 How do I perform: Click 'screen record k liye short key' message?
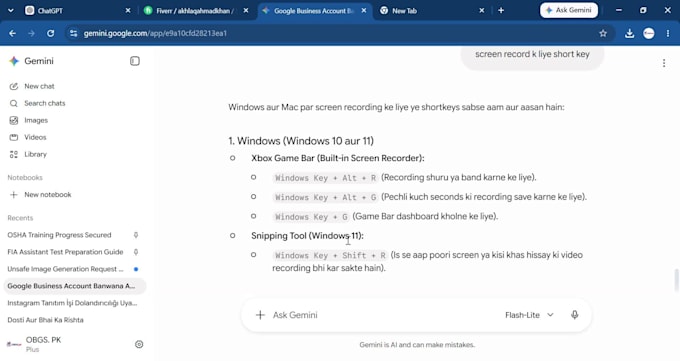point(532,54)
